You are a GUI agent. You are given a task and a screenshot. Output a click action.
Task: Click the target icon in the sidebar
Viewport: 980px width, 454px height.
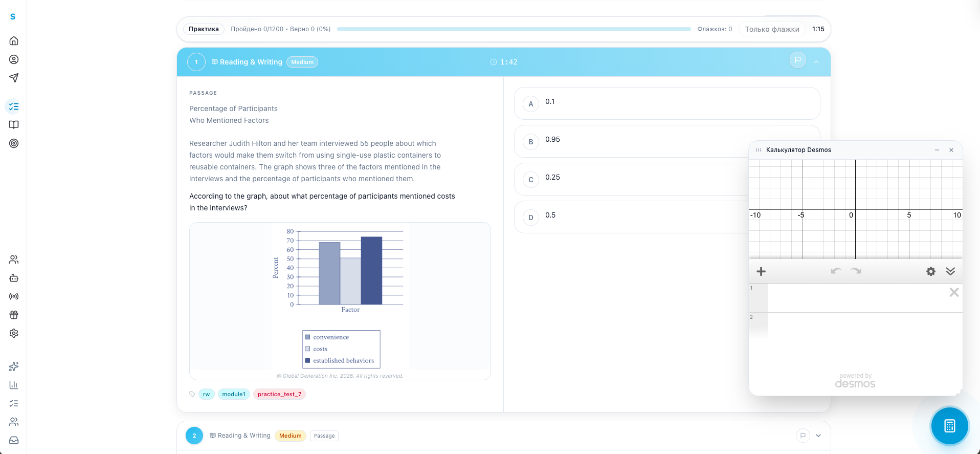pos(14,143)
